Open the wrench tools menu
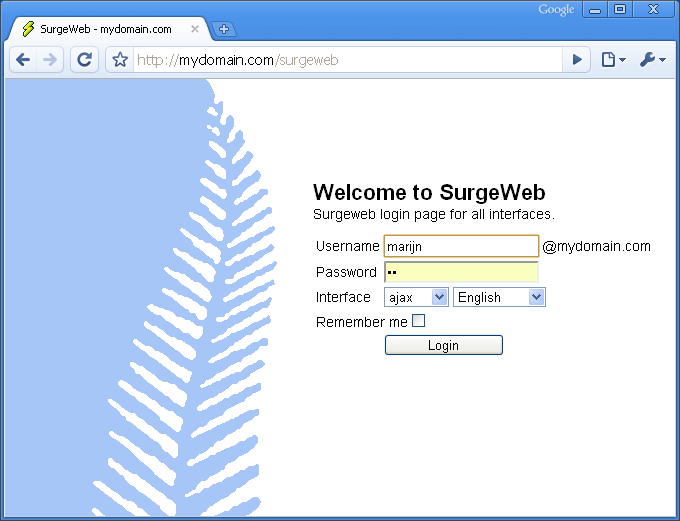 651,60
